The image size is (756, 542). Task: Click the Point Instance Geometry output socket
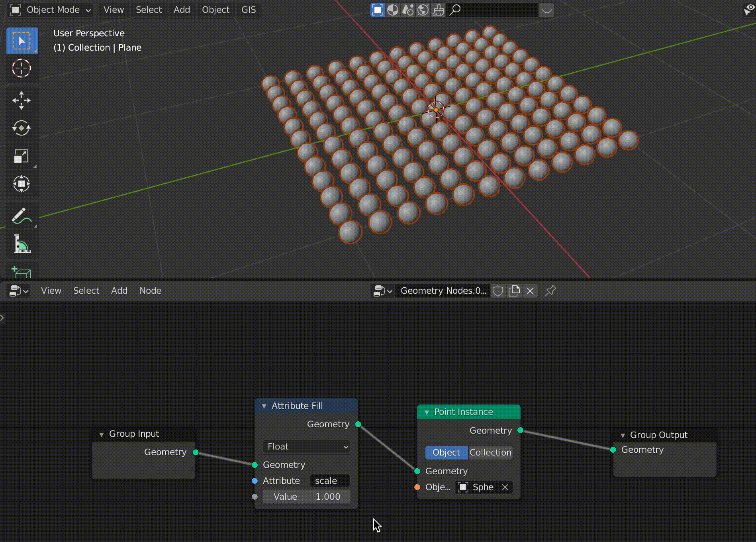[520, 430]
